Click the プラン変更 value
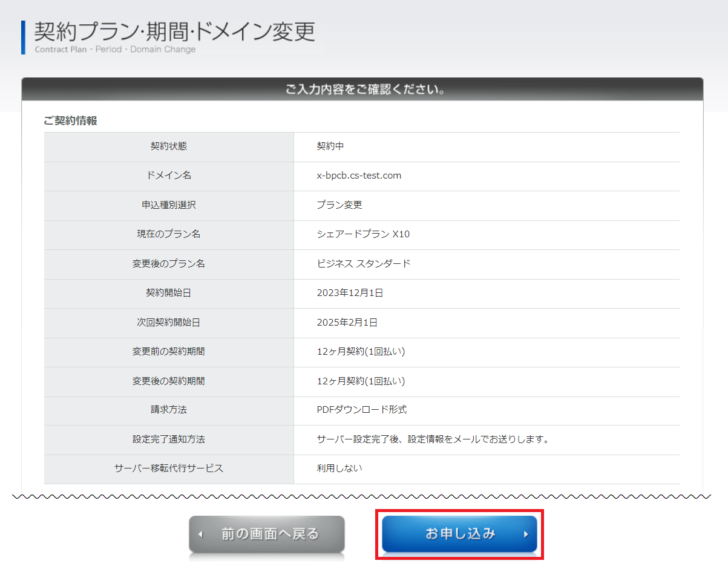This screenshot has height=572, width=728. coord(339,205)
